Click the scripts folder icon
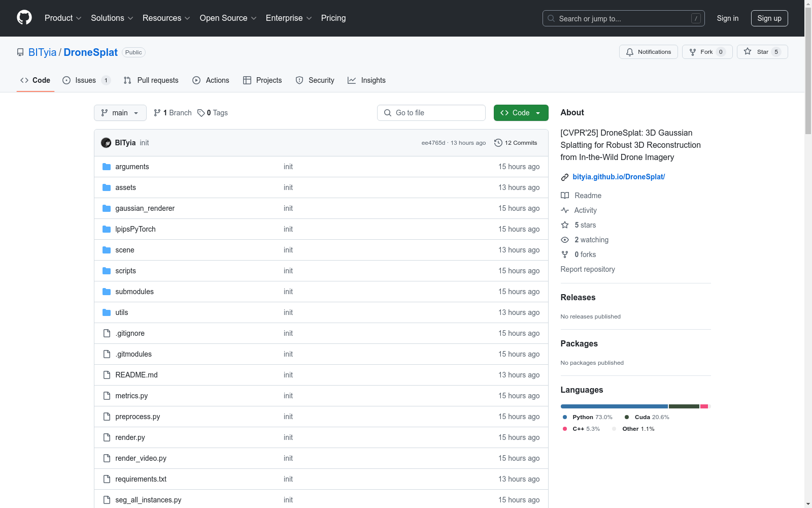 pyautogui.click(x=107, y=271)
